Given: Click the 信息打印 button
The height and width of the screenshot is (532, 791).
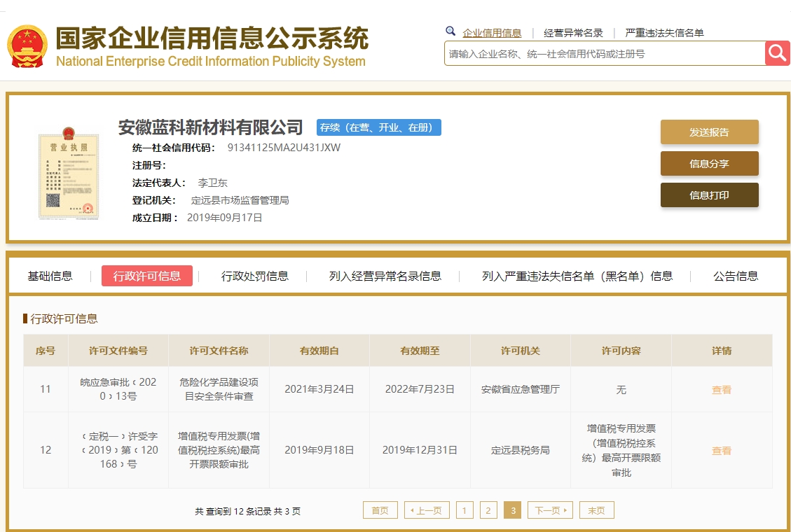Looking at the screenshot, I should (x=709, y=195).
